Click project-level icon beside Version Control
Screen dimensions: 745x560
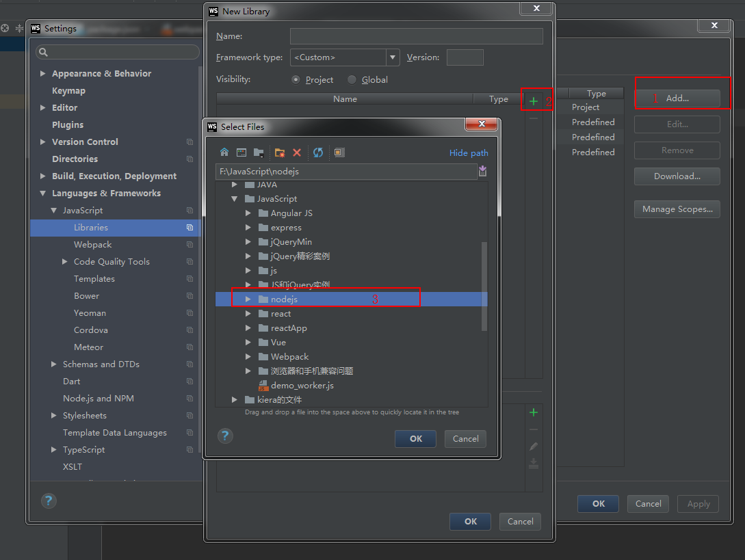[x=189, y=142]
